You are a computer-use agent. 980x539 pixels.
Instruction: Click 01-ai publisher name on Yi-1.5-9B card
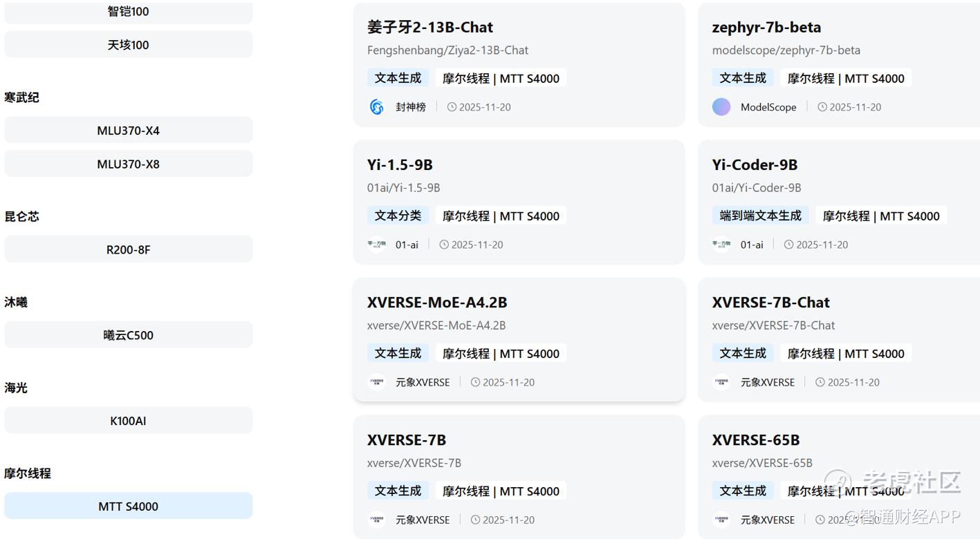[407, 245]
